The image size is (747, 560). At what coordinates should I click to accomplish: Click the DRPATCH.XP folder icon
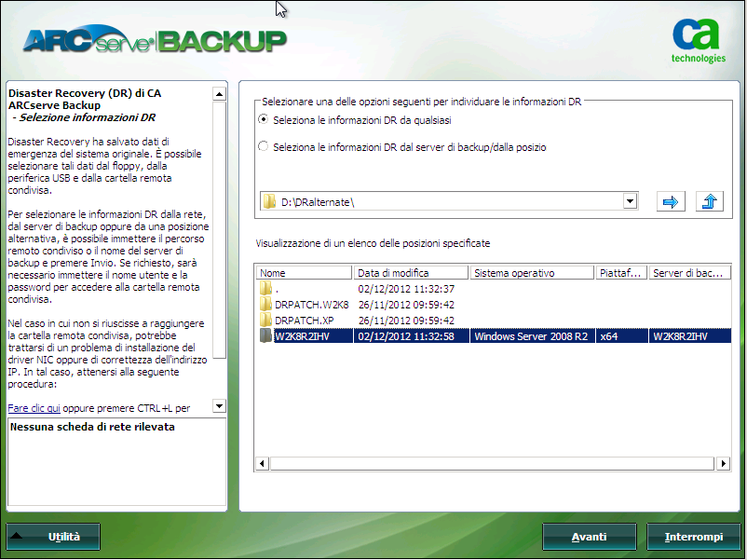tap(265, 320)
